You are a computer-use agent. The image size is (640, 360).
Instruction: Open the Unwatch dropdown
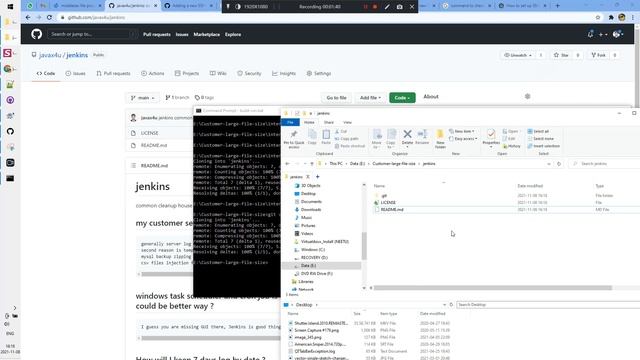pyautogui.click(x=518, y=55)
